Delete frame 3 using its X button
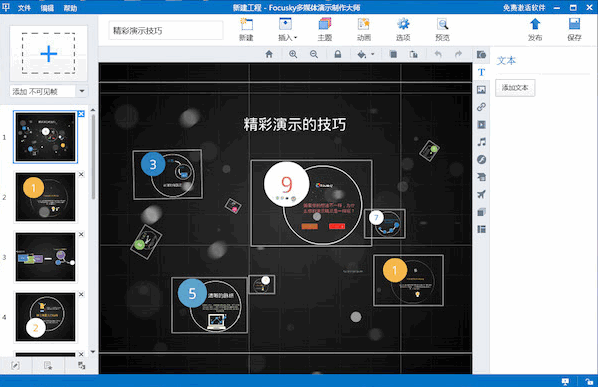The height and width of the screenshot is (387, 598). click(81, 234)
